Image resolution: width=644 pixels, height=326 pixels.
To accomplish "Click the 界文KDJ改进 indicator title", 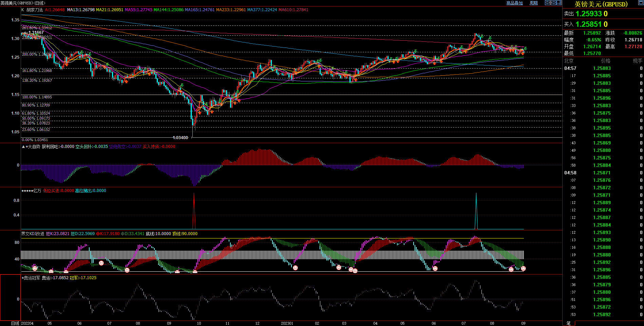I will coord(33,234).
